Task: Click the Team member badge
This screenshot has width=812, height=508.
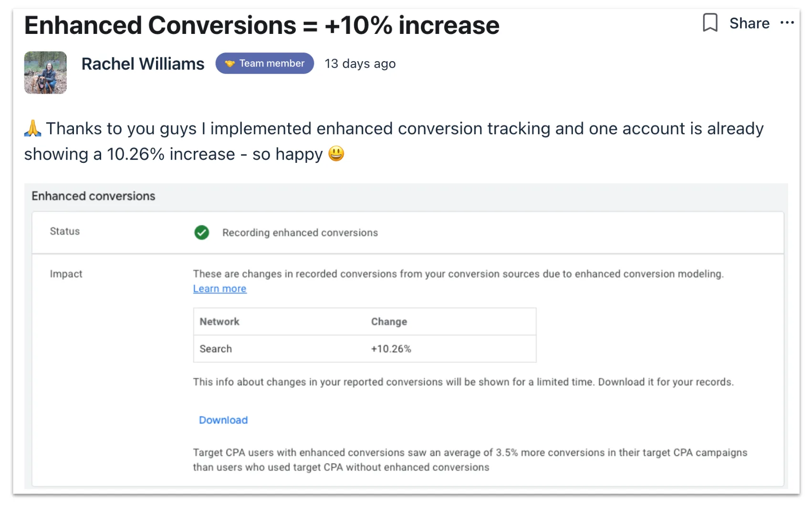Action: (x=264, y=63)
